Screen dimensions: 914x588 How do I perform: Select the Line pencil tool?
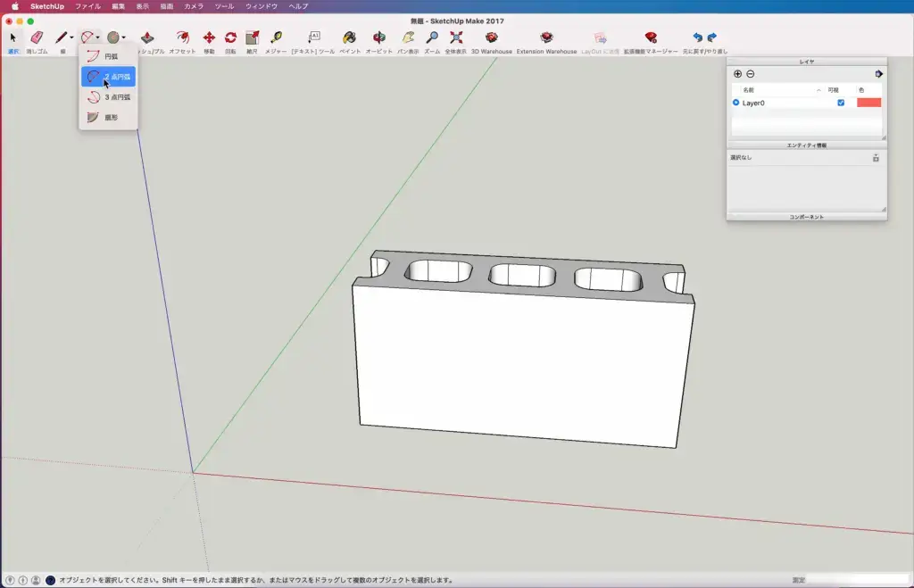click(x=61, y=37)
